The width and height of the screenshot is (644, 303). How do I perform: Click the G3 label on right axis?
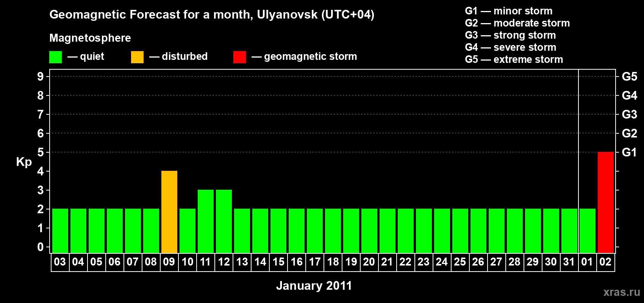(630, 114)
